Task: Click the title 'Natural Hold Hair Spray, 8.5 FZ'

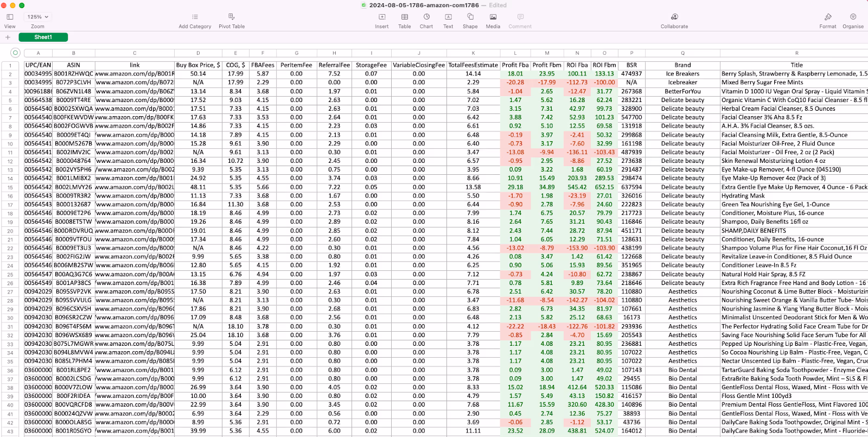Action: point(763,274)
